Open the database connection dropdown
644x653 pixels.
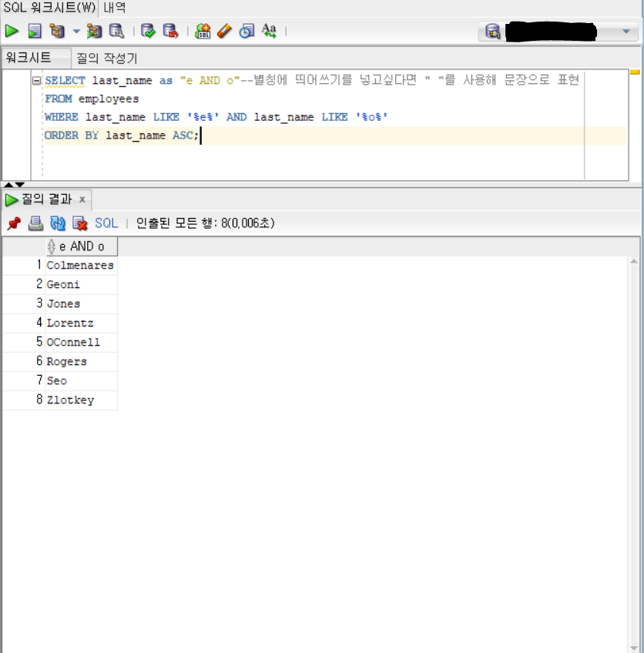tap(626, 31)
